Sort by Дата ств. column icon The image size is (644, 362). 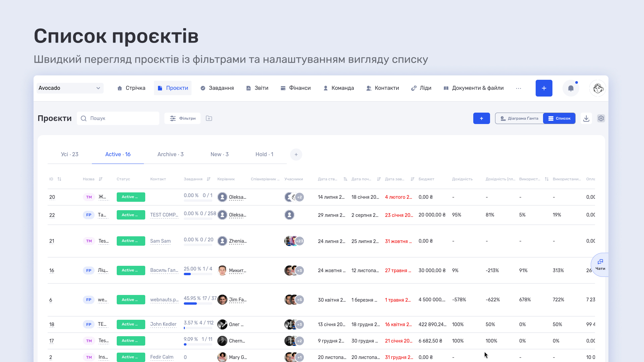[345, 179]
